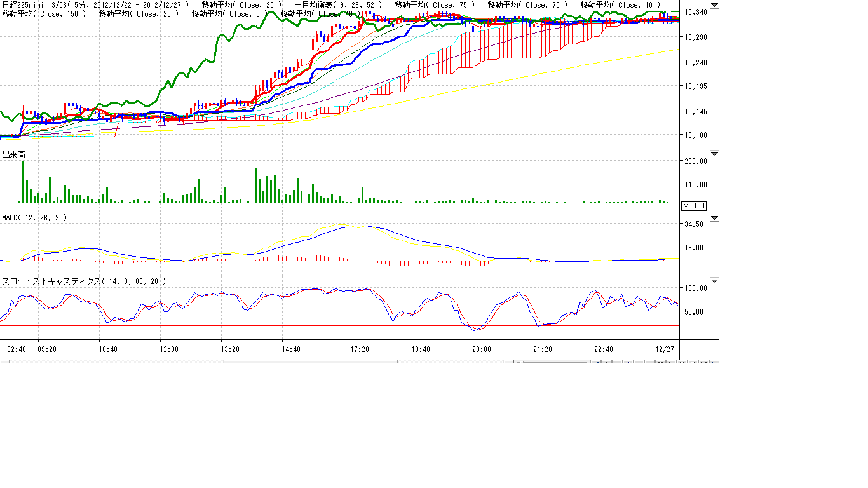Click the 34.50 MACD scale label
Screen dimensions: 868x488
pos(693,224)
